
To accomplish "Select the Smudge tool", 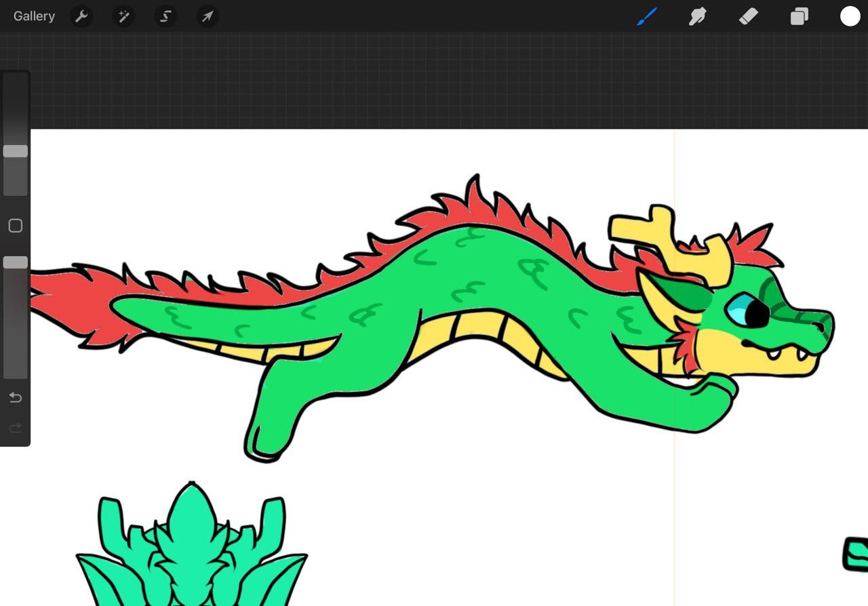I will [697, 16].
